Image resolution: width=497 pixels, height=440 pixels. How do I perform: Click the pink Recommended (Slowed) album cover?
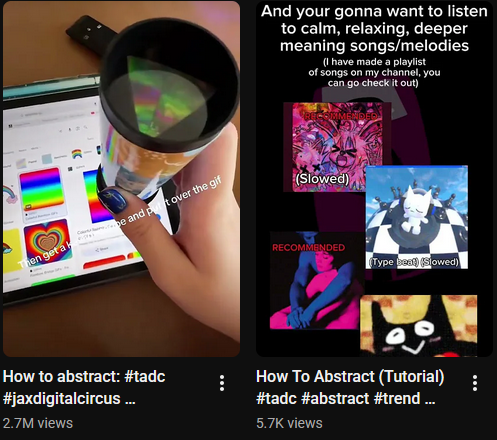336,147
